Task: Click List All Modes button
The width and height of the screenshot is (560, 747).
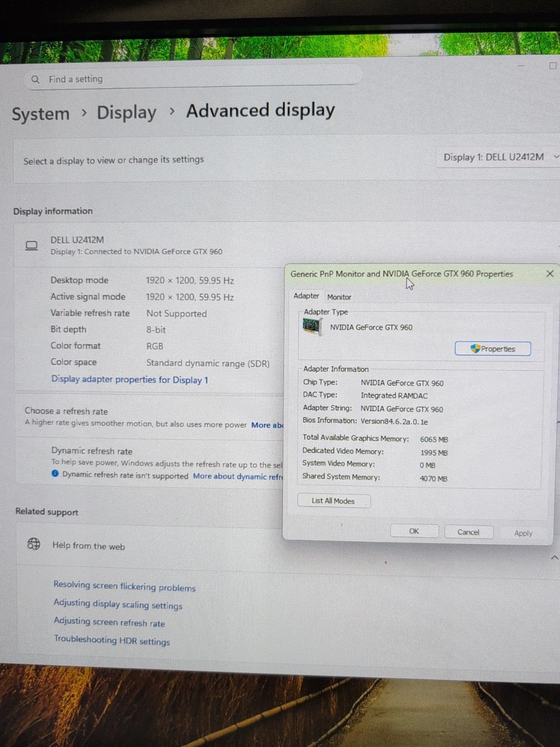Action: [334, 500]
